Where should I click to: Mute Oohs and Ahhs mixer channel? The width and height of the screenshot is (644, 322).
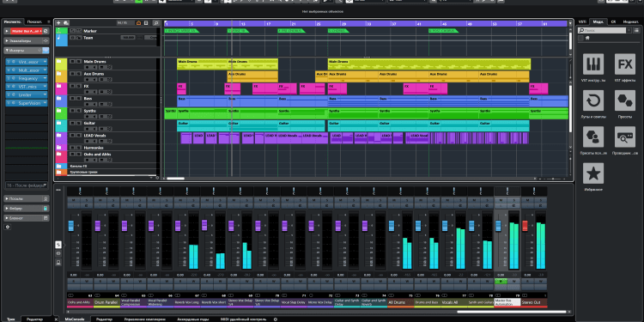(x=74, y=199)
